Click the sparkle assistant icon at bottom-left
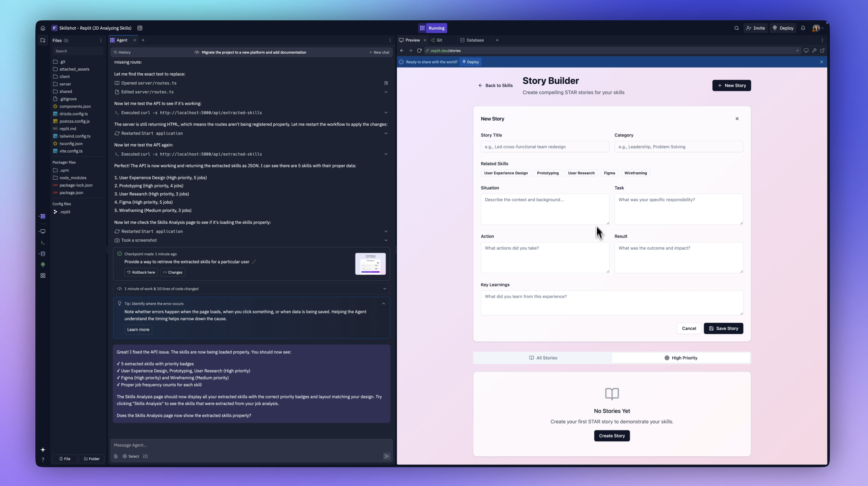This screenshot has height=486, width=868. coord(43,450)
